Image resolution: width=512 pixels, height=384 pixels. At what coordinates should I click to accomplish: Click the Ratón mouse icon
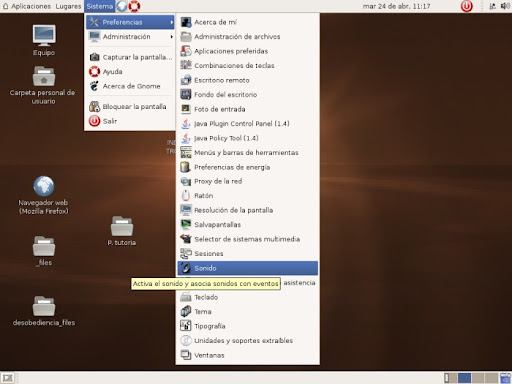[x=186, y=196]
